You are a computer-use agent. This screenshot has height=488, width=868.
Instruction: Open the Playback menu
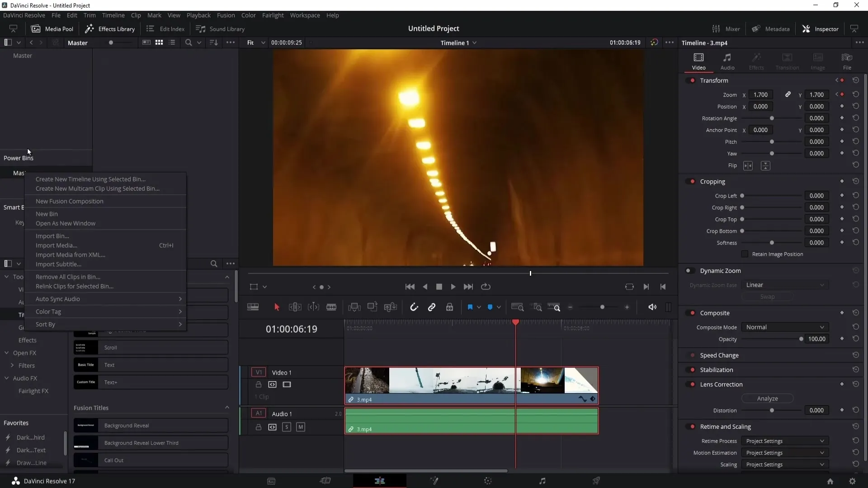198,15
